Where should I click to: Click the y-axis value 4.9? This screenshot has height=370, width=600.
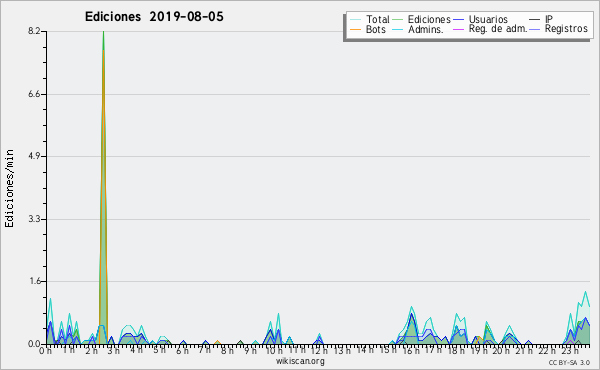point(34,156)
